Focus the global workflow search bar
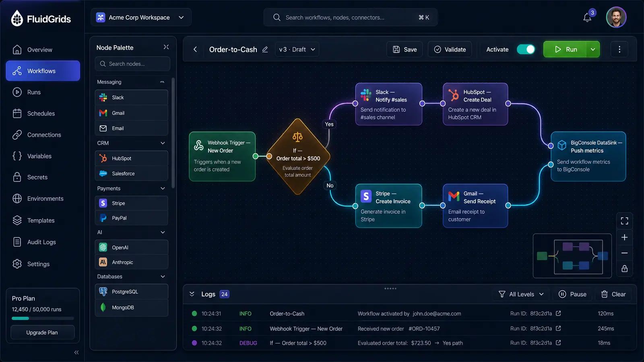Screen dimensions: 644x362 pos(350,17)
